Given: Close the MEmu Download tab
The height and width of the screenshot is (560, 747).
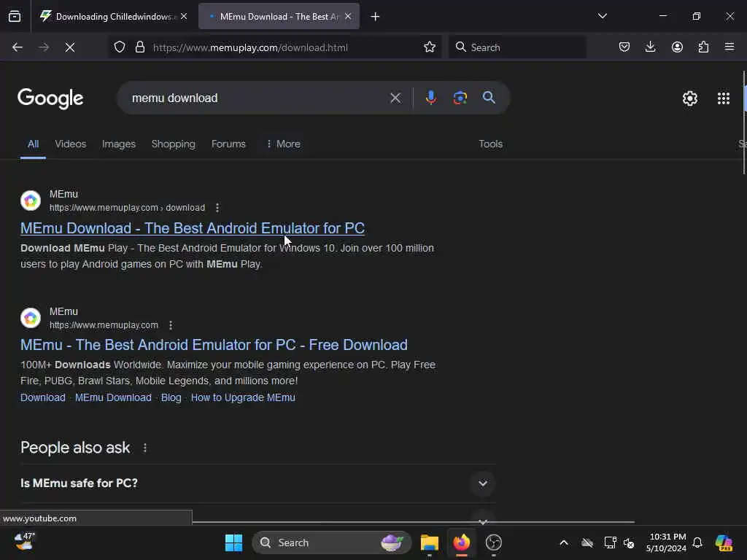Looking at the screenshot, I should click(x=348, y=17).
